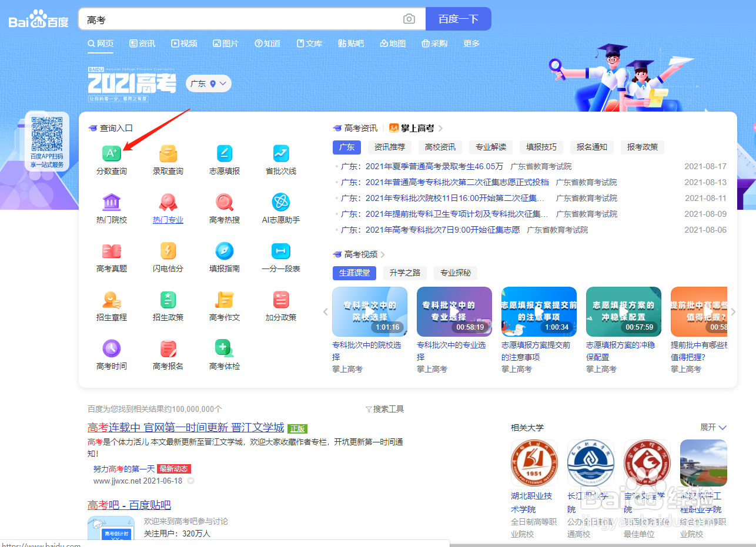Viewport: 756px width, 547px height.
Task: Play video 志愿填报方案提交前的注意事项
Action: (x=539, y=311)
